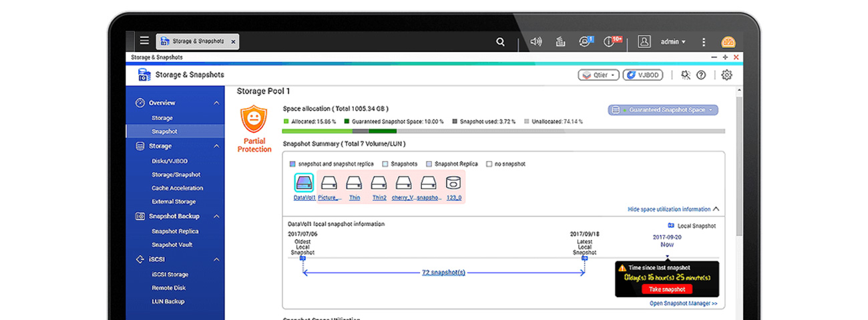Select the Thin2 volume icon

click(379, 183)
